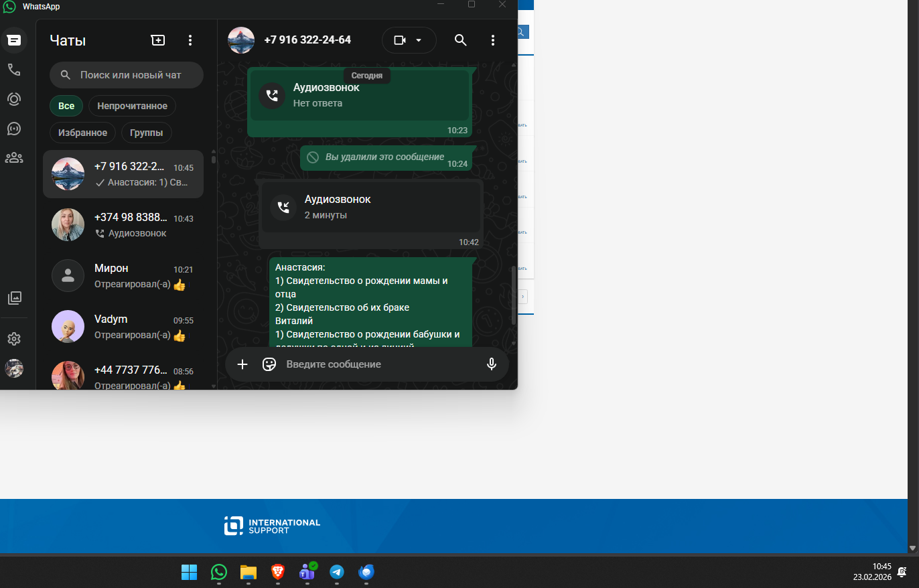The height and width of the screenshot is (588, 919).
Task: Open the Communities icon in WhatsApp sidebar
Action: point(13,158)
